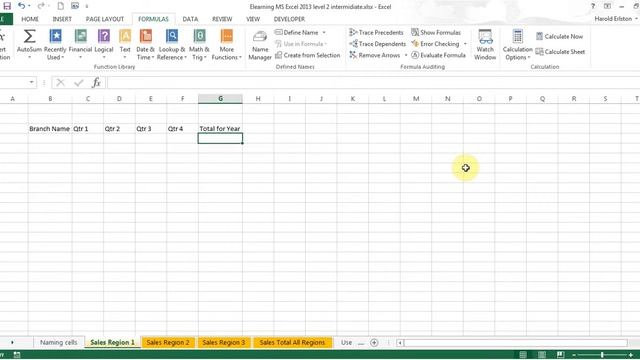
Task: Switch to Page Break Preview in status bar
Action: point(560,355)
